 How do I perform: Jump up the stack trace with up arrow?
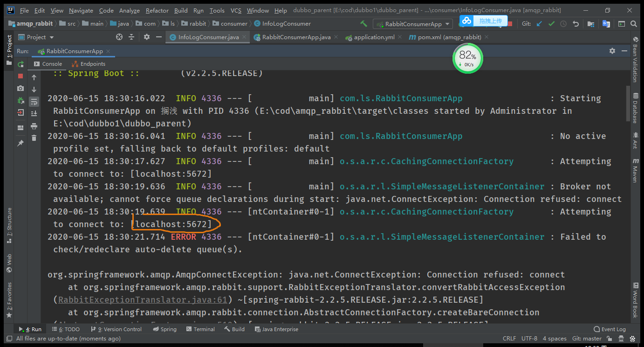(x=34, y=77)
